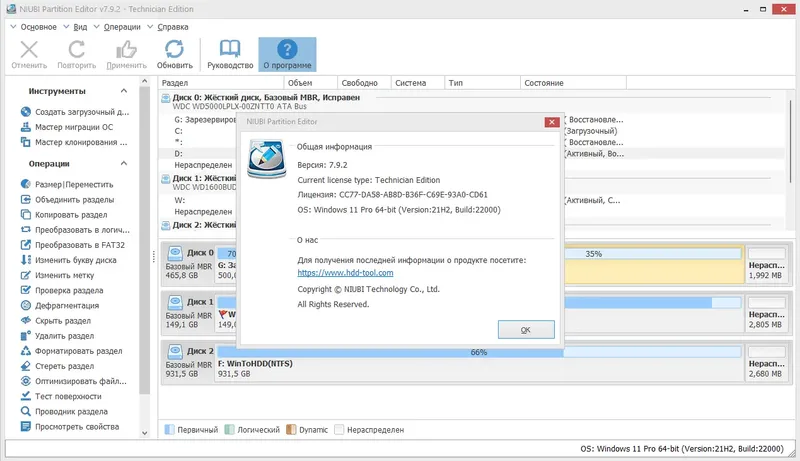This screenshot has height=461, width=800.
Task: Sort by the Тип column header
Action: click(x=482, y=83)
